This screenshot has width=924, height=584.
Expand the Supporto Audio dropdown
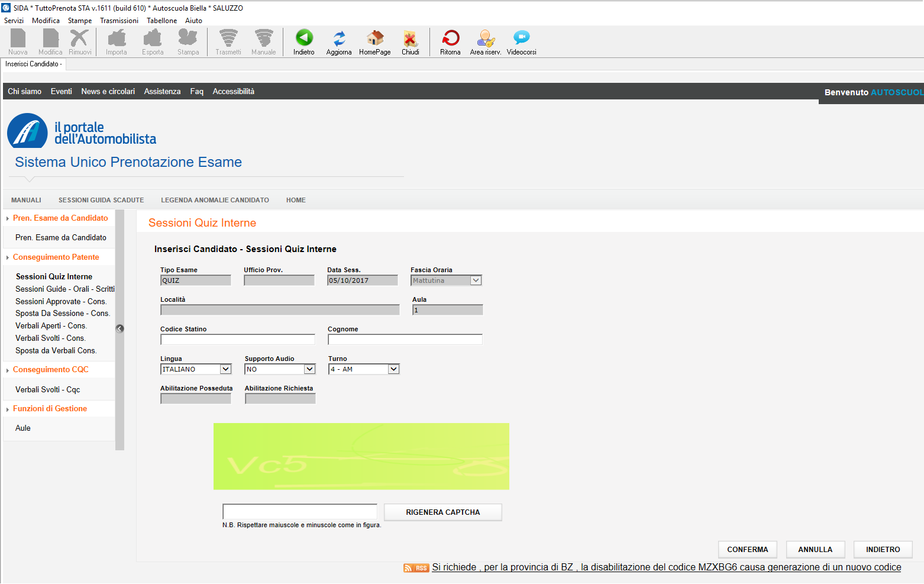[x=309, y=369]
